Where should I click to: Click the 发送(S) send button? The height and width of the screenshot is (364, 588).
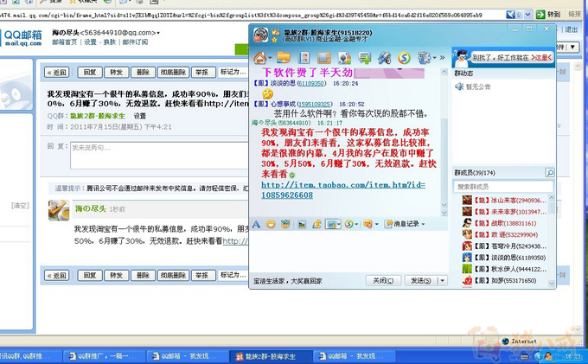coord(421,280)
